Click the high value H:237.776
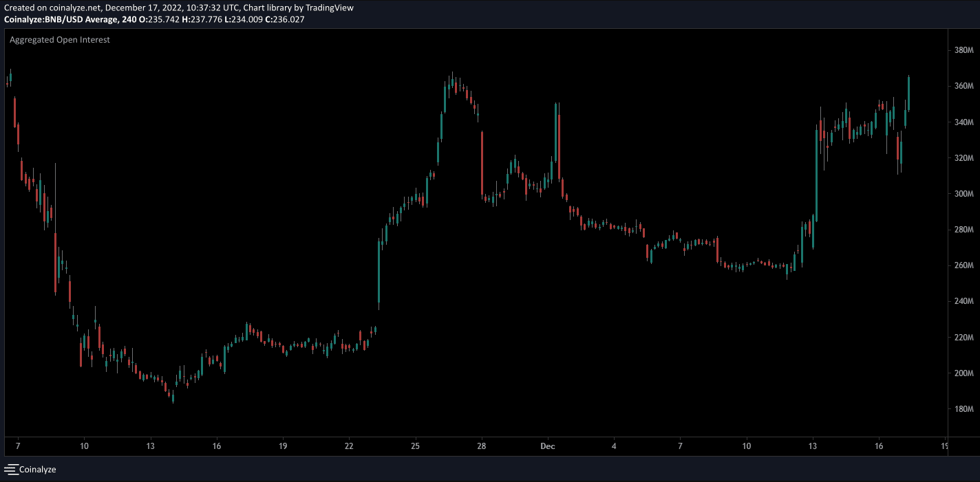The width and height of the screenshot is (980, 482). 203,19
